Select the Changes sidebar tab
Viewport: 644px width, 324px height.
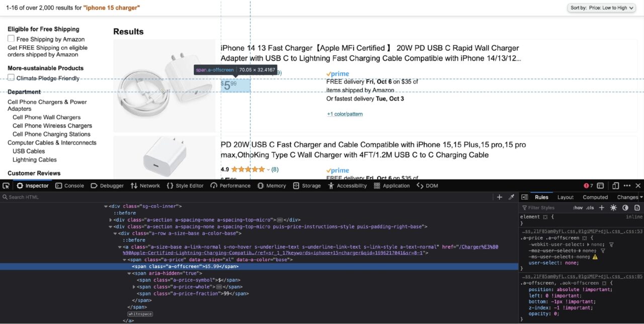point(627,197)
